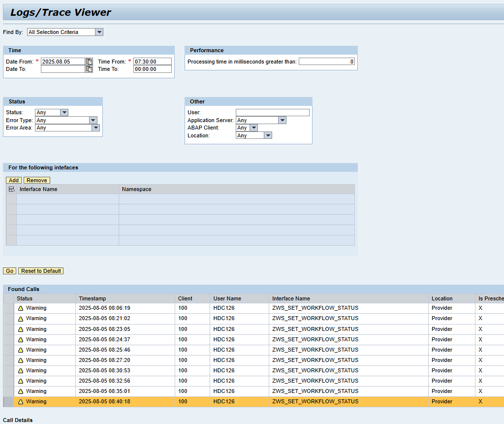
Task: Select row marker for 08:21:02 call
Action: pyautogui.click(x=8, y=319)
